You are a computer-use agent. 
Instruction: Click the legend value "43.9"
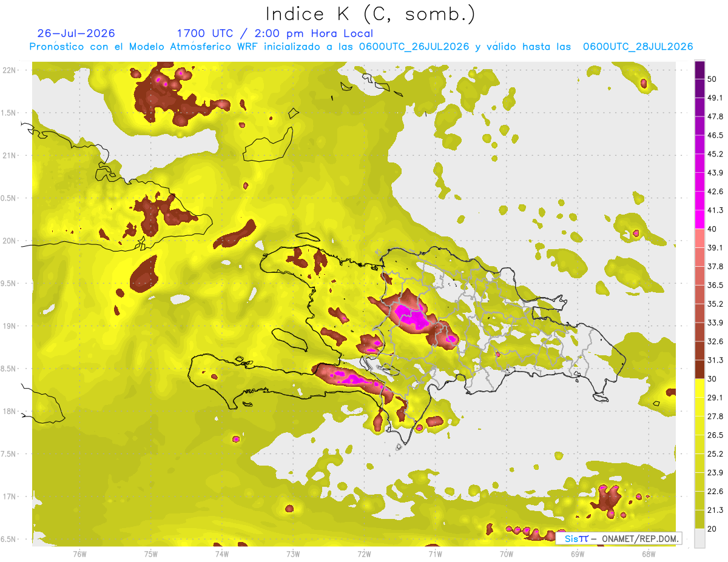click(715, 173)
